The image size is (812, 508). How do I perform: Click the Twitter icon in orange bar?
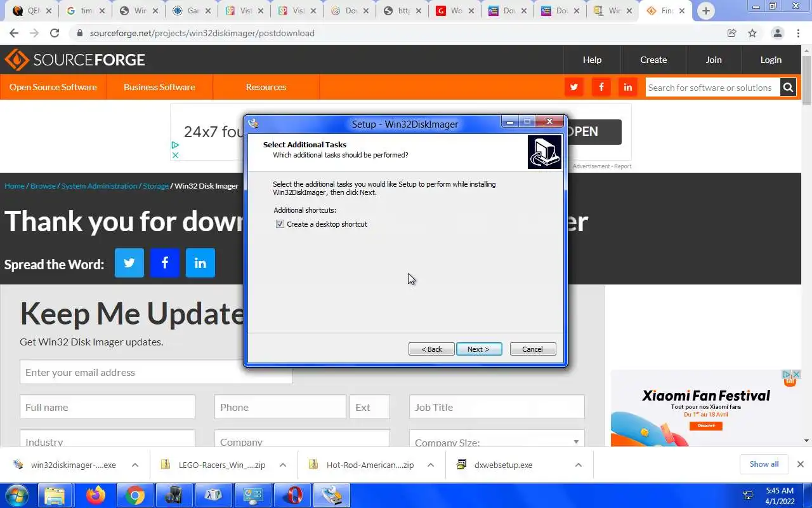coord(574,88)
